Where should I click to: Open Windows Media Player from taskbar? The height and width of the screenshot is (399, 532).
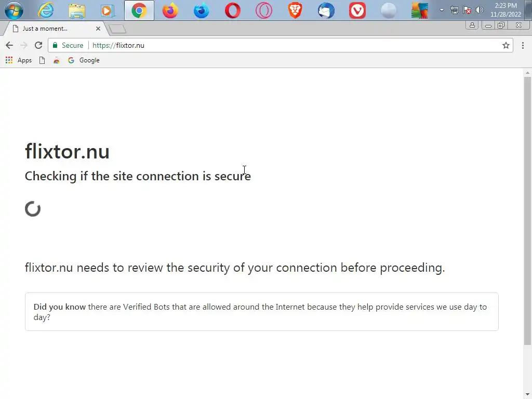click(108, 10)
